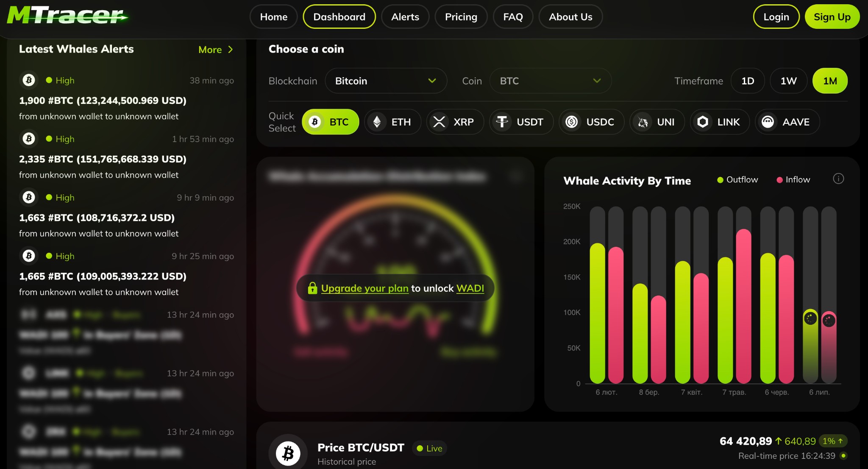
Task: Click the Whale Activity info icon
Action: coord(838,179)
